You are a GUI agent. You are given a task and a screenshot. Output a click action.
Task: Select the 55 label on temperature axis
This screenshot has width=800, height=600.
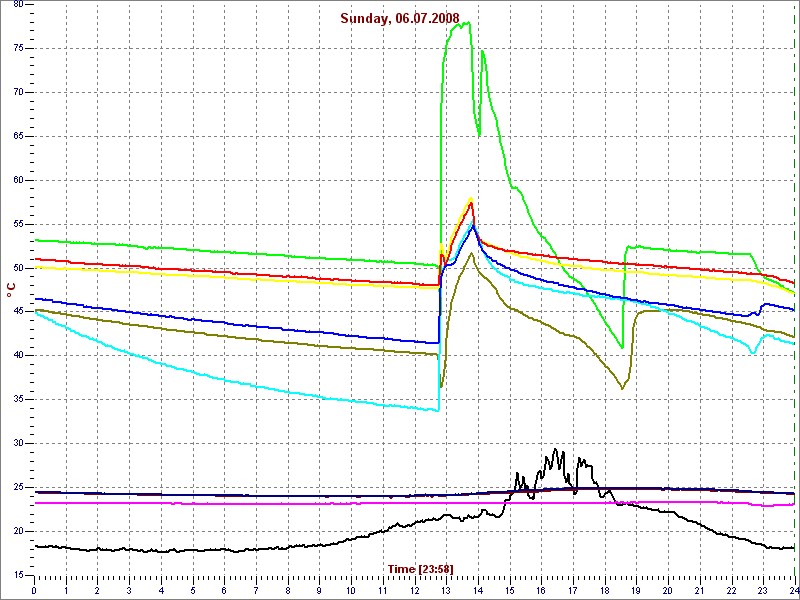pos(18,224)
